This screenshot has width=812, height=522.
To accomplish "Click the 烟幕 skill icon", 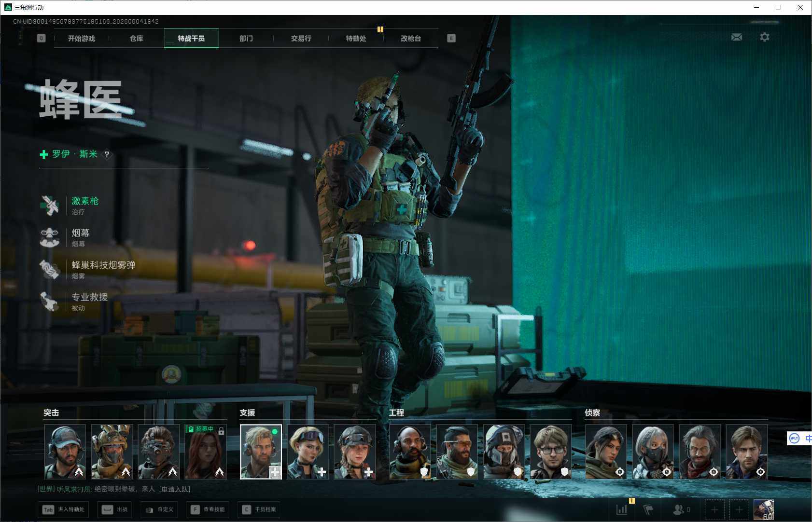I will click(x=50, y=237).
